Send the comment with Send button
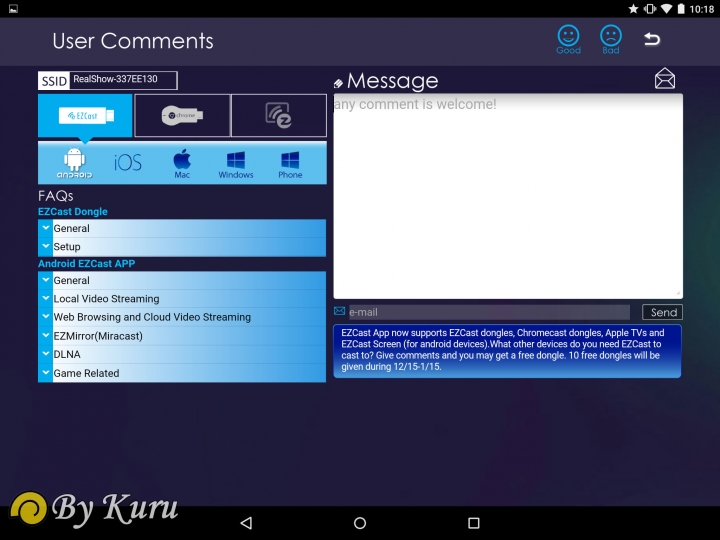Viewport: 720px width, 540px height. pos(662,312)
